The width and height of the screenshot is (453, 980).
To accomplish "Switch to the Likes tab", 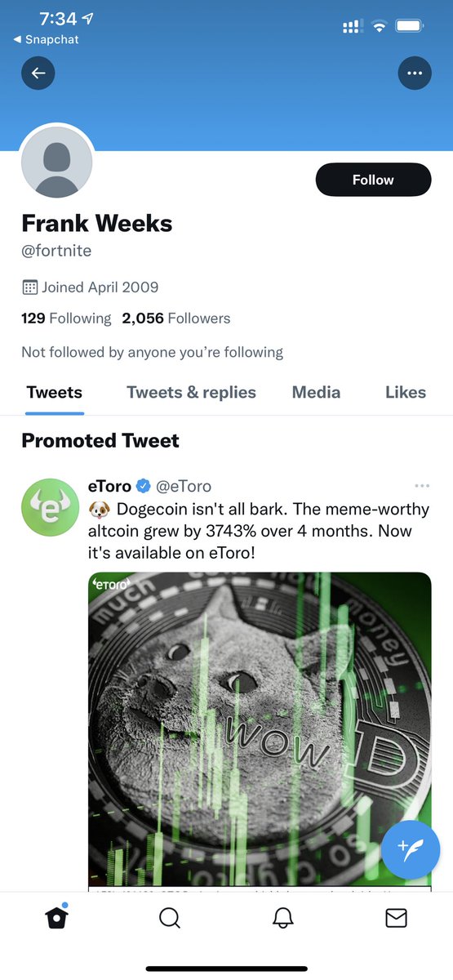I will 406,392.
